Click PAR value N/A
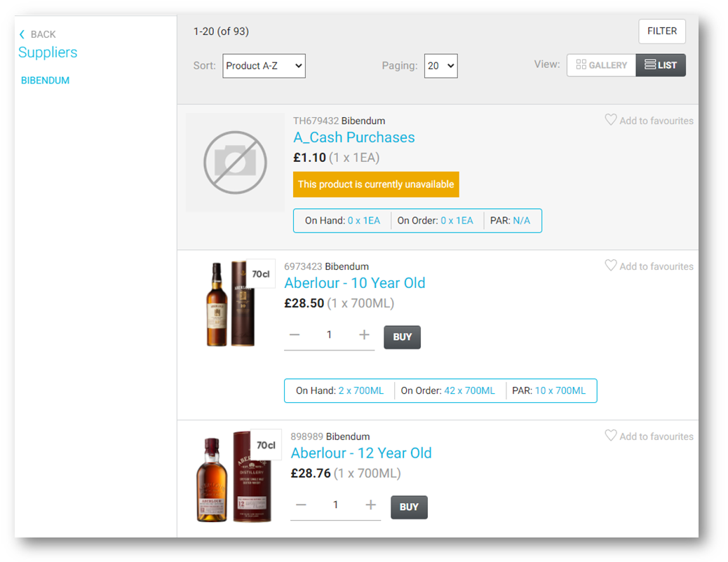The image size is (728, 562). [x=521, y=221]
